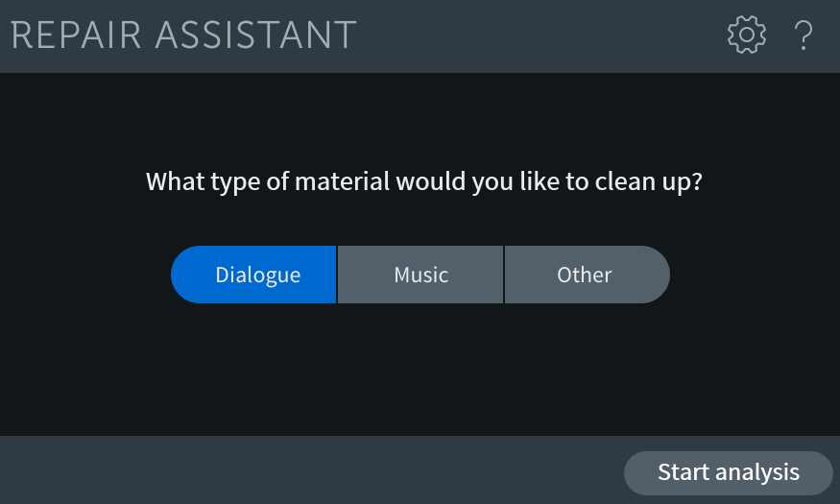
Task: Click the highlighted Dialogue segment
Action: click(x=253, y=275)
